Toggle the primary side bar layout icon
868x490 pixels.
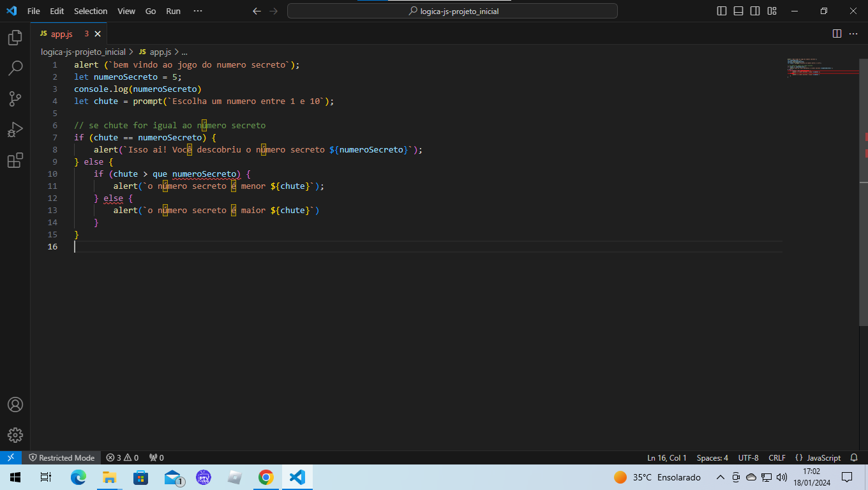tap(722, 11)
